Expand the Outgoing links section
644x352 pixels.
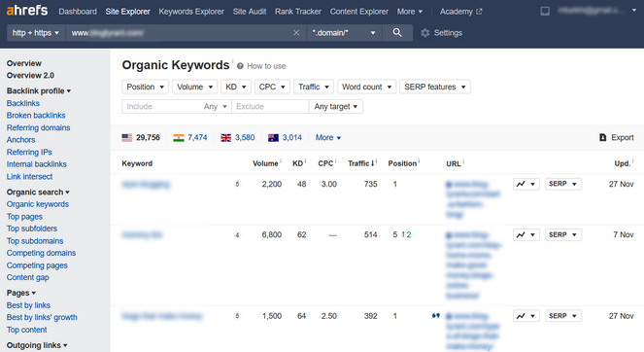coord(37,345)
